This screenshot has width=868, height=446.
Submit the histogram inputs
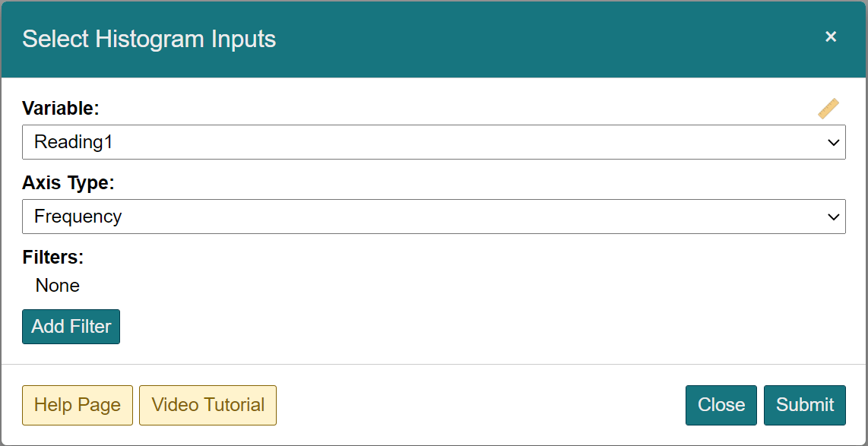pyautogui.click(x=804, y=405)
